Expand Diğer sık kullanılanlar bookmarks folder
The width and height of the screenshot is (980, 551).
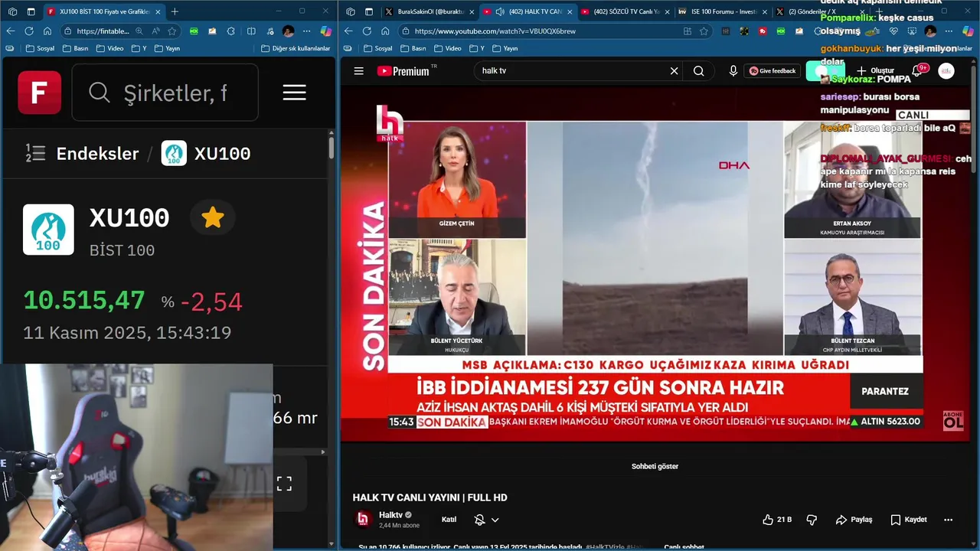tap(296, 48)
